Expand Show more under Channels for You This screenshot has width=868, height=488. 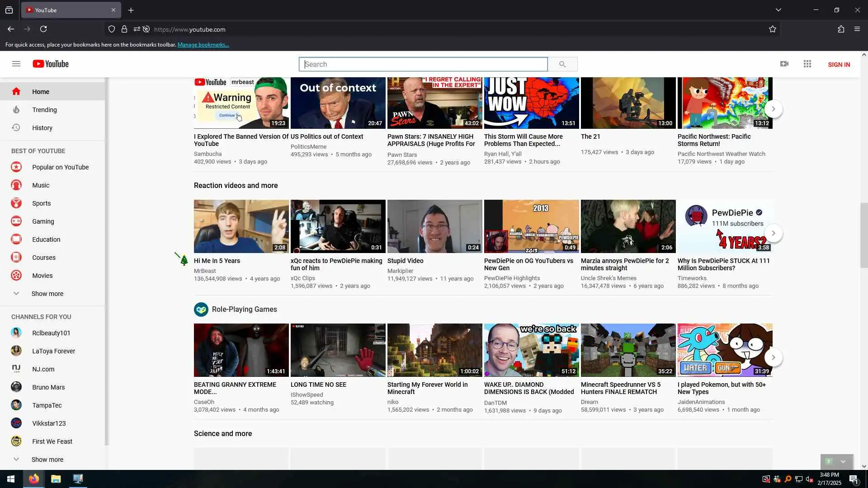click(47, 460)
